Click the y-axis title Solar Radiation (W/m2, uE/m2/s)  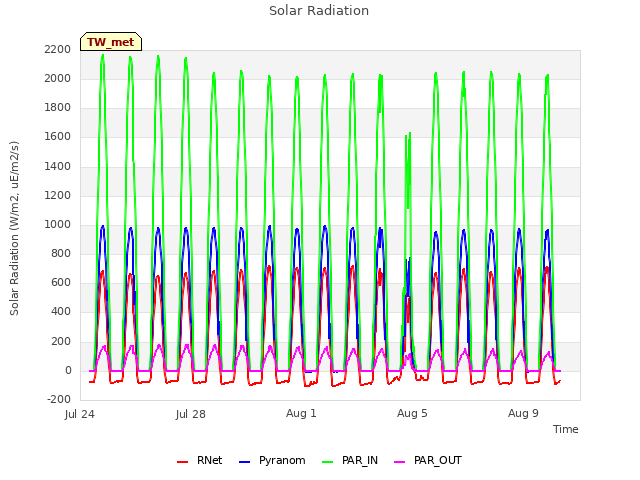coord(14,228)
